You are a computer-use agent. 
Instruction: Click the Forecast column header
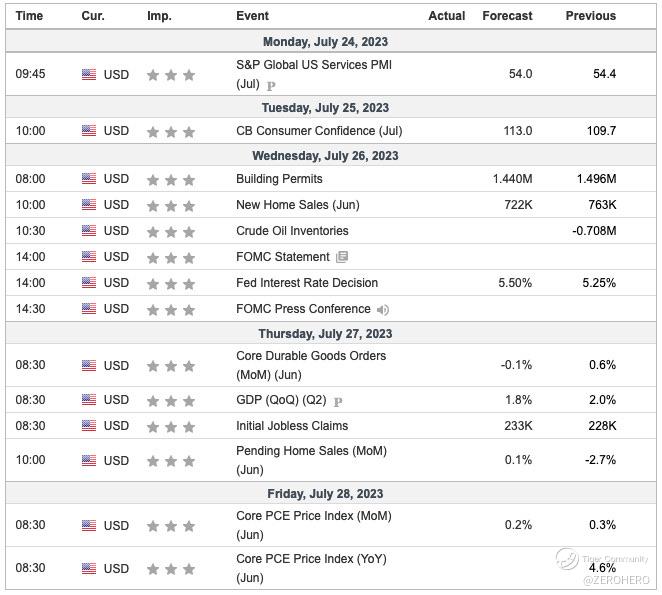pos(507,16)
